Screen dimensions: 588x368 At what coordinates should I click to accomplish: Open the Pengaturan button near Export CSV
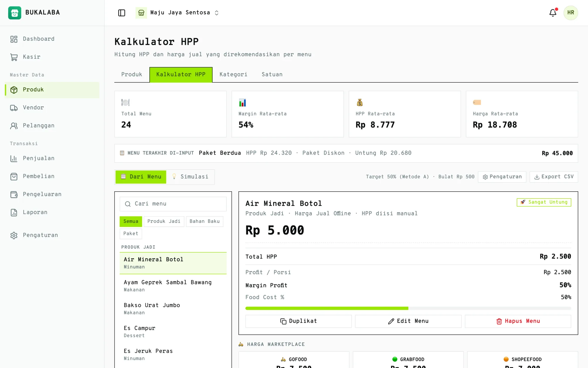coord(502,177)
